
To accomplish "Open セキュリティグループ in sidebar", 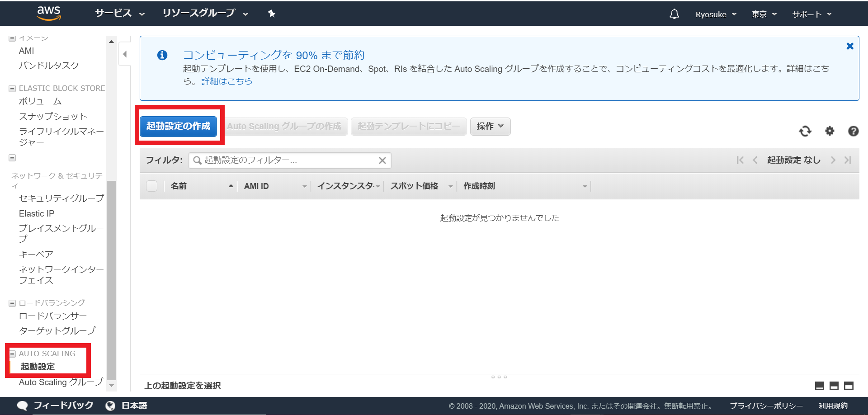I will coord(61,198).
